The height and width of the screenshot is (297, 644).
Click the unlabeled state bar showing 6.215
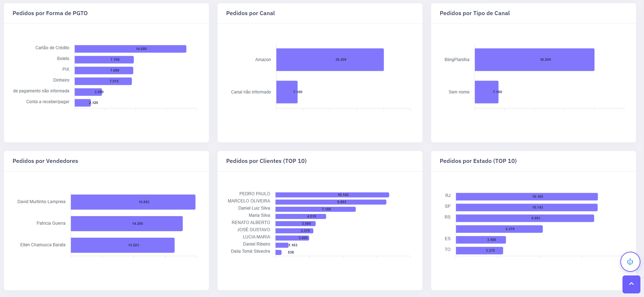click(499, 229)
